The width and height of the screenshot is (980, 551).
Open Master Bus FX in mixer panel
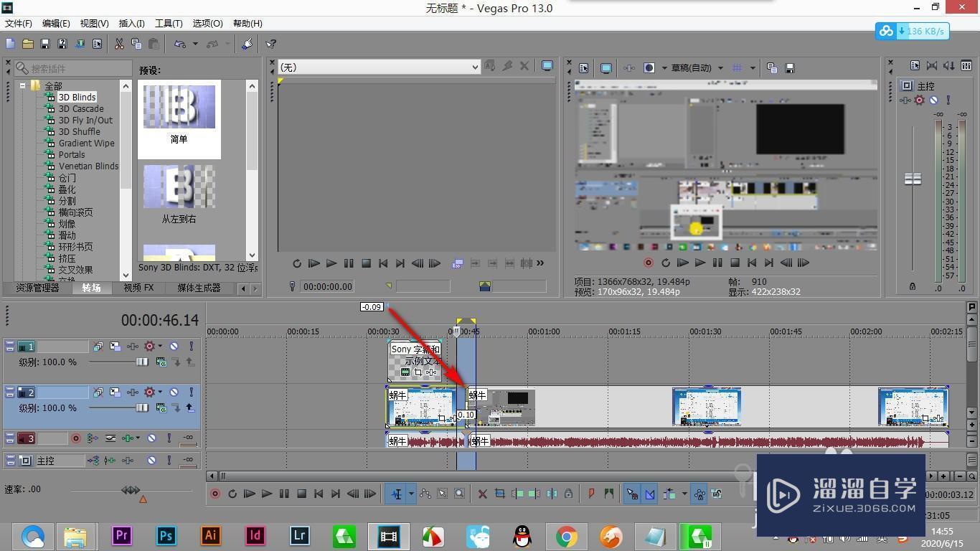point(906,100)
